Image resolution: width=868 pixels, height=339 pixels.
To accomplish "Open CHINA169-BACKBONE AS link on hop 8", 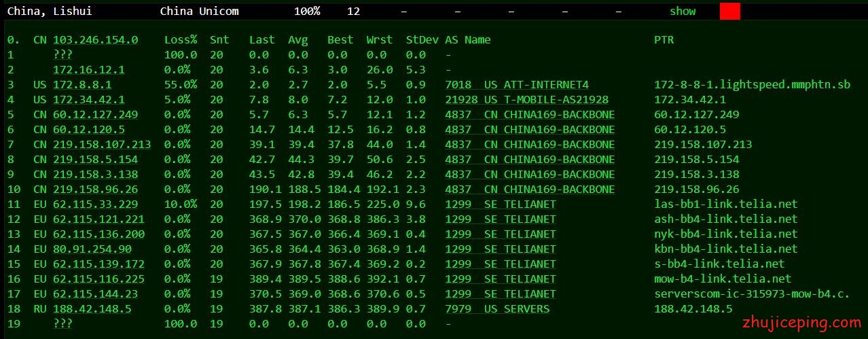I will coord(530,160).
